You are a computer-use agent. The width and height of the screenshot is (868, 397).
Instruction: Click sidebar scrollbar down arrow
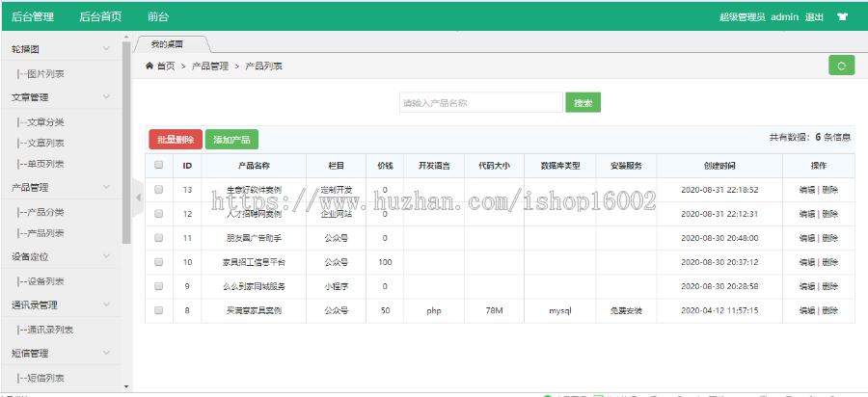tap(126, 386)
